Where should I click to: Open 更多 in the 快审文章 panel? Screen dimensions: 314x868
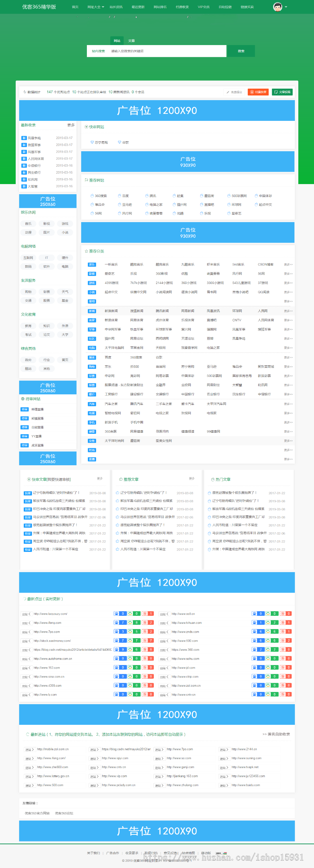coord(100,479)
